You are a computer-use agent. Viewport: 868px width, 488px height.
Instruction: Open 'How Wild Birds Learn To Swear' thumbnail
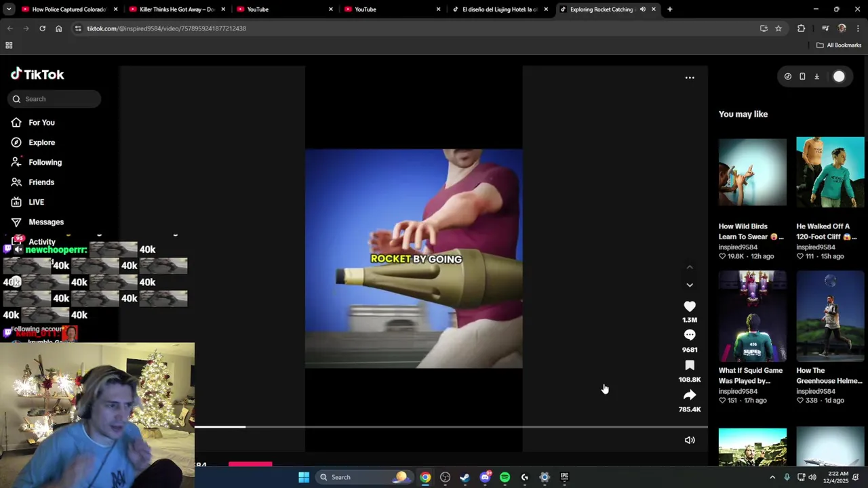[753, 172]
